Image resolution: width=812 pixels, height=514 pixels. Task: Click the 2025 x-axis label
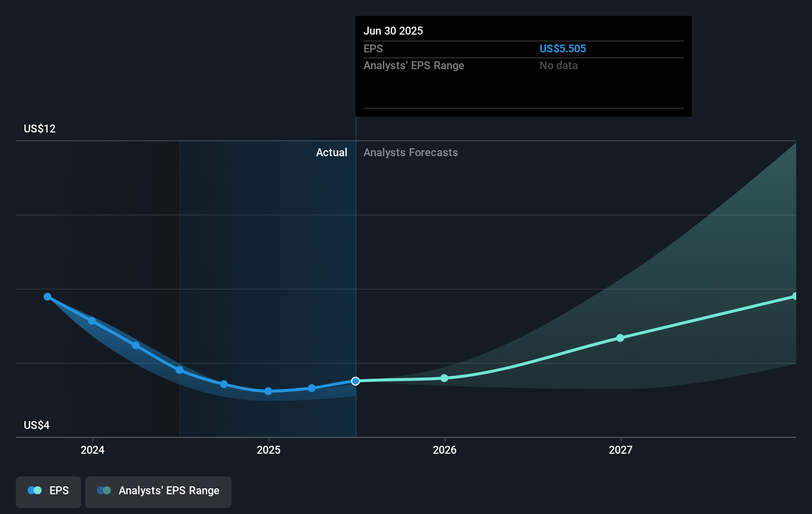click(x=269, y=450)
